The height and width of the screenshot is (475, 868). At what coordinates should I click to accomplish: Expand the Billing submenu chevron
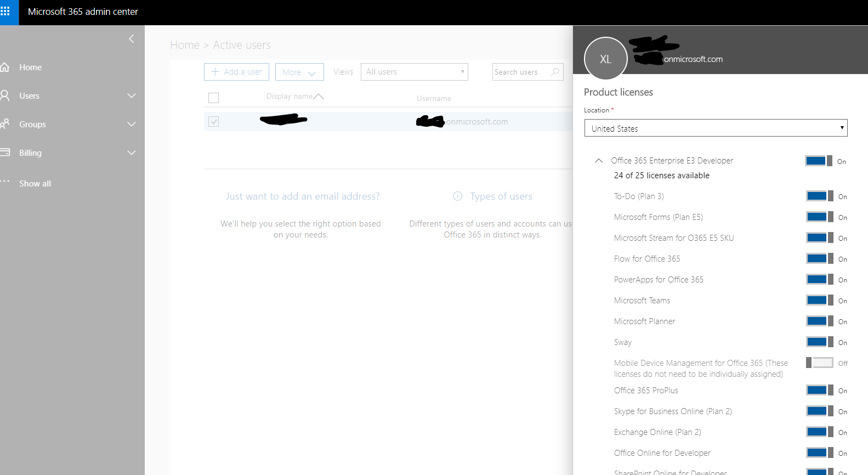click(x=132, y=153)
